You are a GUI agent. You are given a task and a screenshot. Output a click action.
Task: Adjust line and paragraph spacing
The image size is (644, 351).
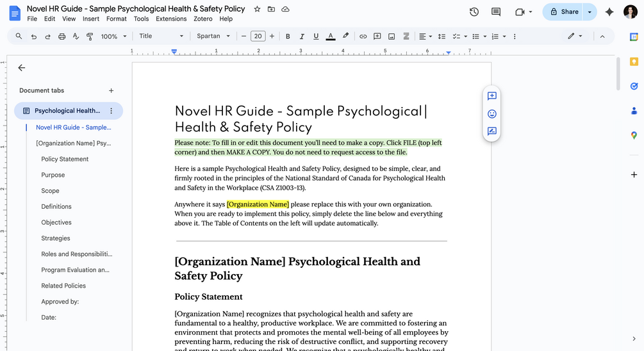point(442,37)
